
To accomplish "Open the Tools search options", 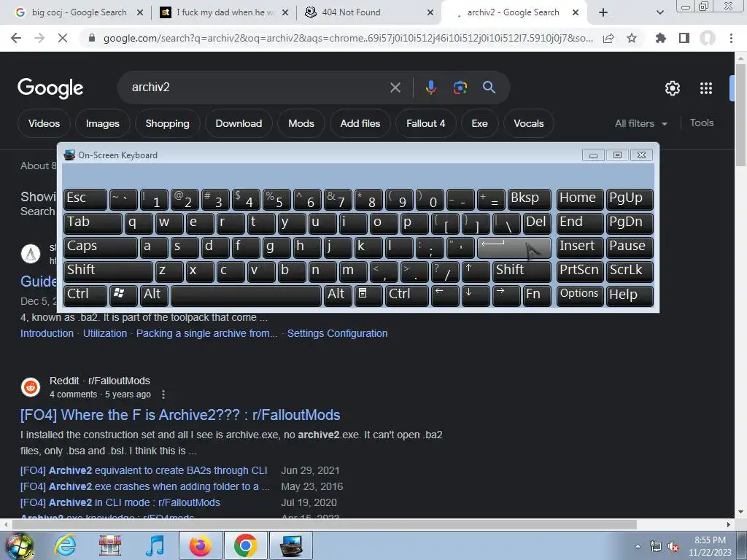I will 702,122.
